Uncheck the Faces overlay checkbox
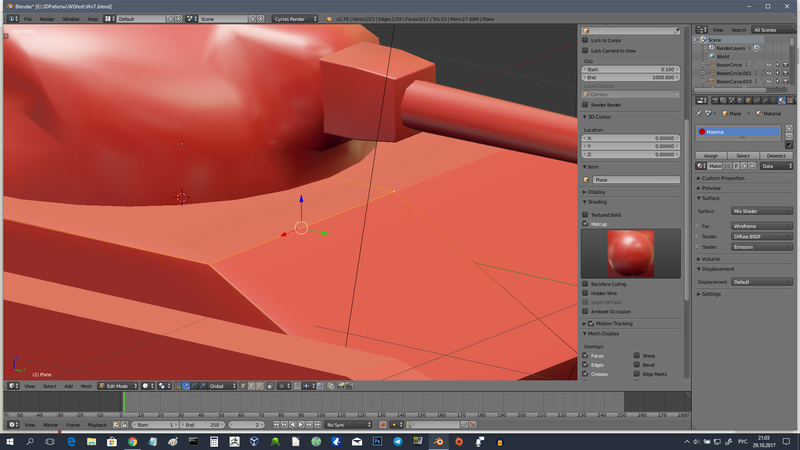The width and height of the screenshot is (800, 450). tap(585, 356)
